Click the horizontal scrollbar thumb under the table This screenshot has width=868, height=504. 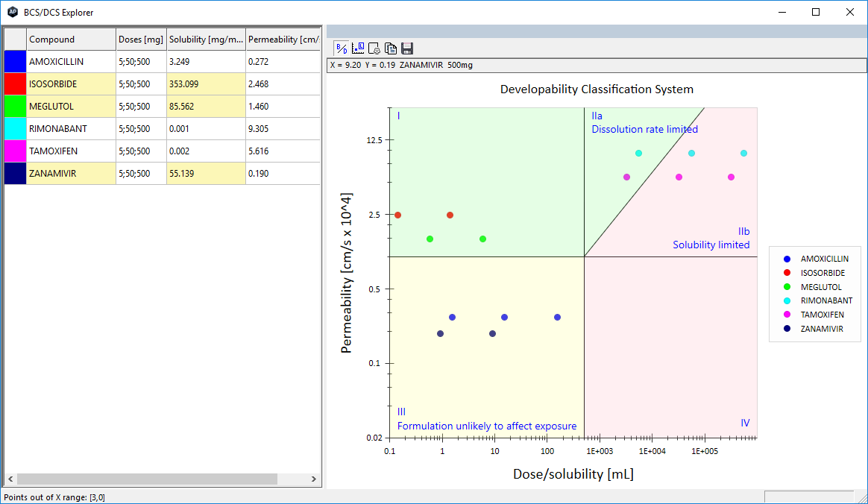click(x=147, y=479)
